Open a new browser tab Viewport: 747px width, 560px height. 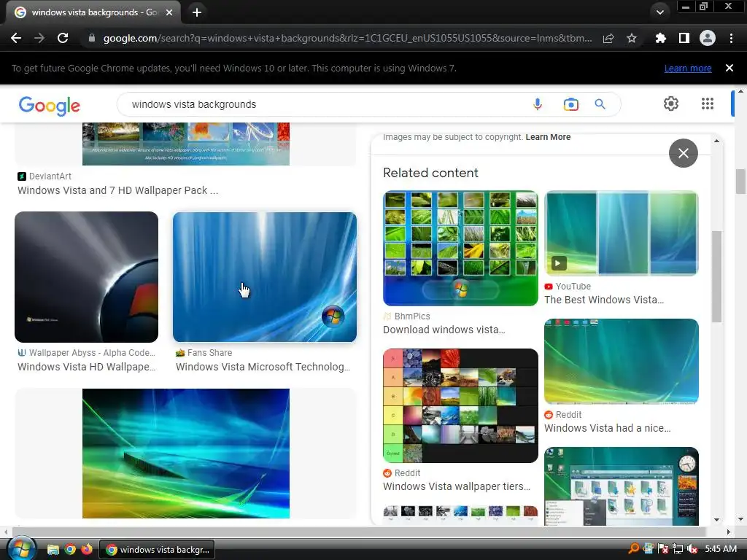pyautogui.click(x=197, y=12)
